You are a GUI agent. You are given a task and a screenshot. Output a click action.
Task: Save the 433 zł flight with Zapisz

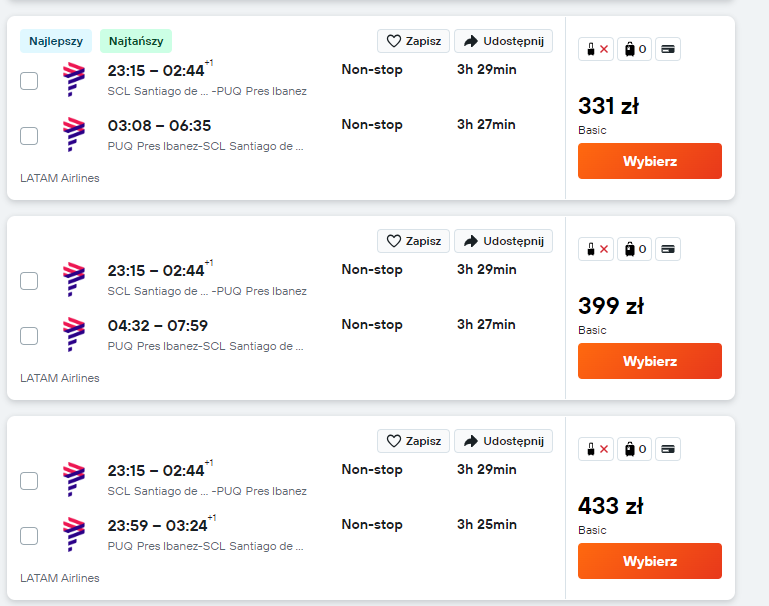click(x=413, y=441)
